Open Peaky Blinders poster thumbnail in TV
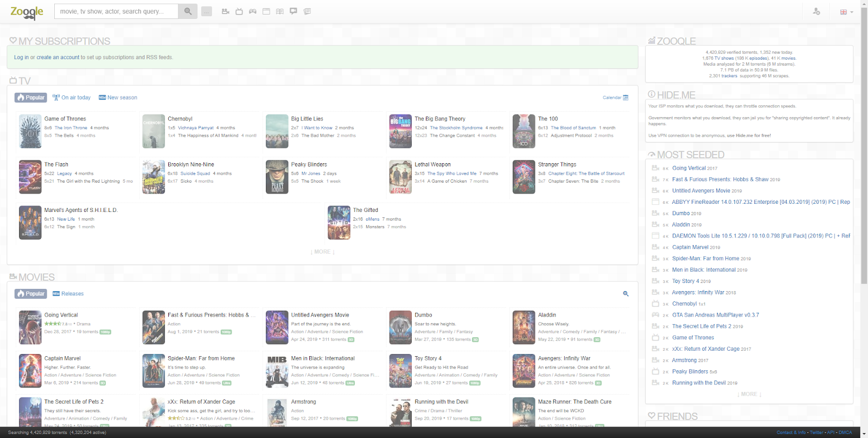 tap(277, 177)
